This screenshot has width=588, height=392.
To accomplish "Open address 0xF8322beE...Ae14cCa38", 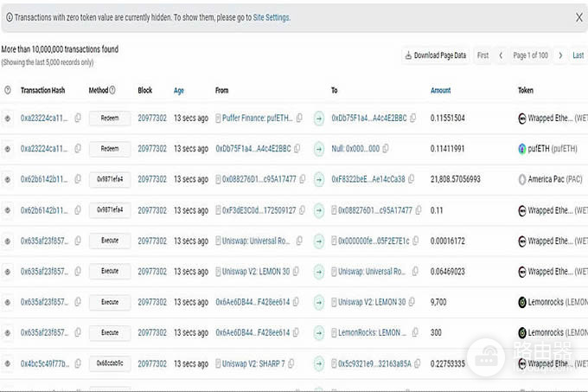I will 368,179.
